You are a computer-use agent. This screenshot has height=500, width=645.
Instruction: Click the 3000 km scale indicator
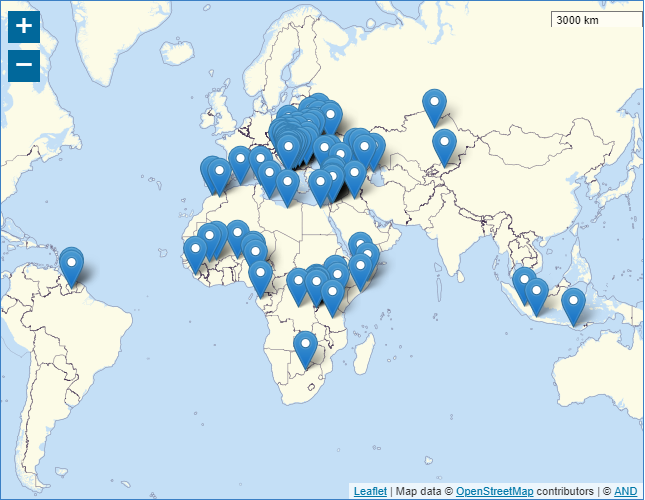pyautogui.click(x=596, y=20)
